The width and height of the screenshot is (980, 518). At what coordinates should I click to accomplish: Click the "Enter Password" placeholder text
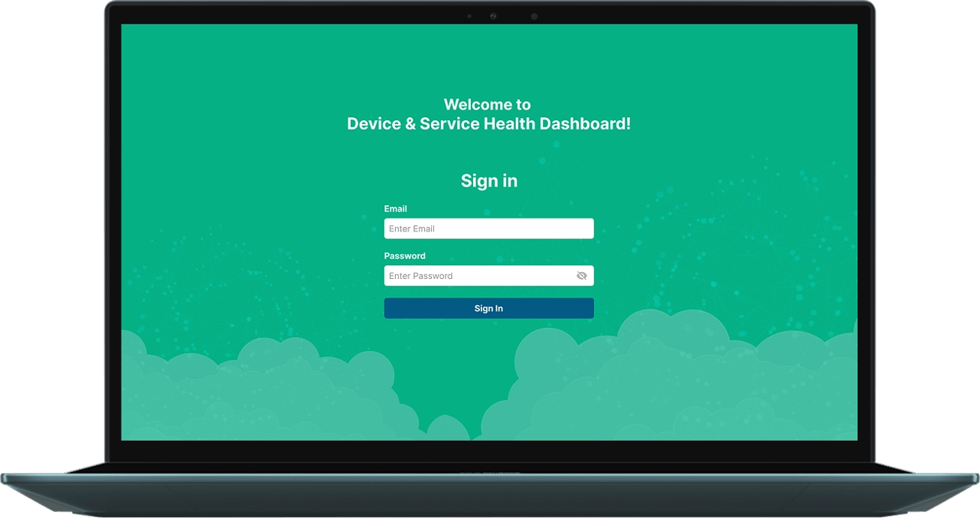[x=420, y=276]
